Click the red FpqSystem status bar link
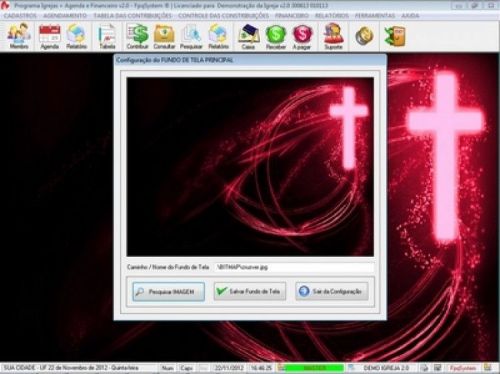 [x=463, y=368]
